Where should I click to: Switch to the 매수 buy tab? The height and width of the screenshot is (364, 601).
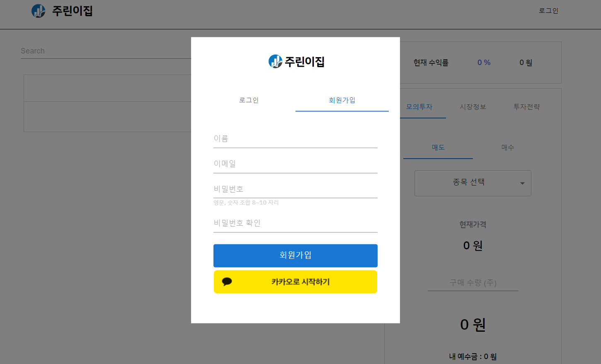(x=507, y=147)
